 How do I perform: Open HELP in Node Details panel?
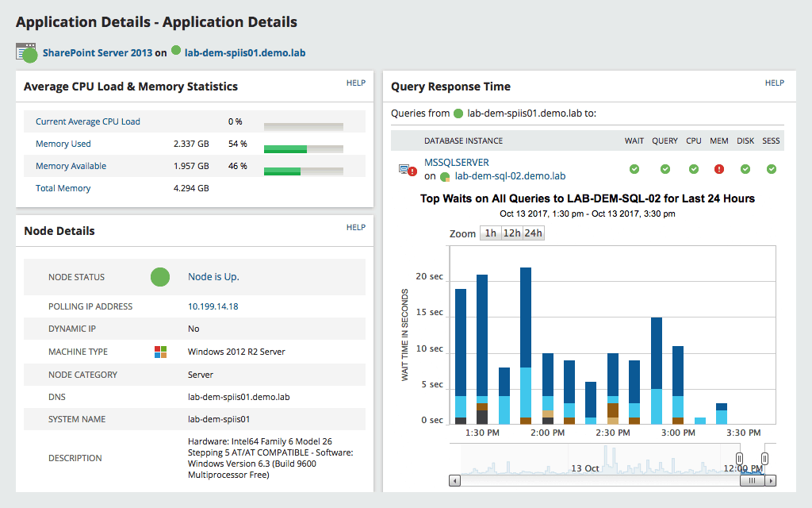point(356,228)
